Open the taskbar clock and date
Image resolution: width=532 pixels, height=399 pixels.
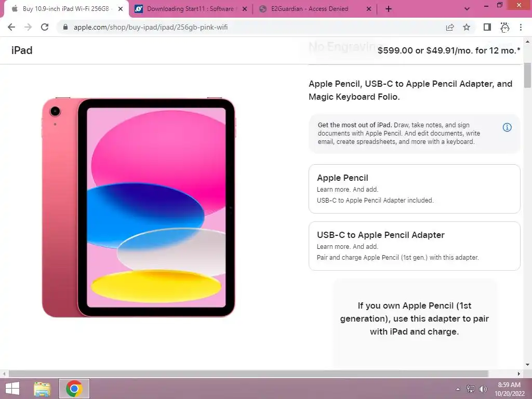pos(509,389)
